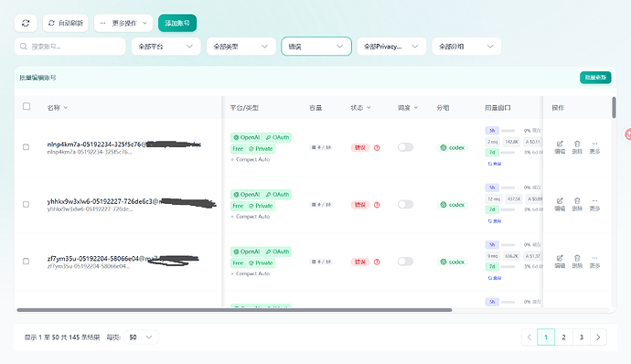Toggle scheduling switch for zf7ym35u row
Screen dimensions: 631x364
pyautogui.click(x=405, y=262)
